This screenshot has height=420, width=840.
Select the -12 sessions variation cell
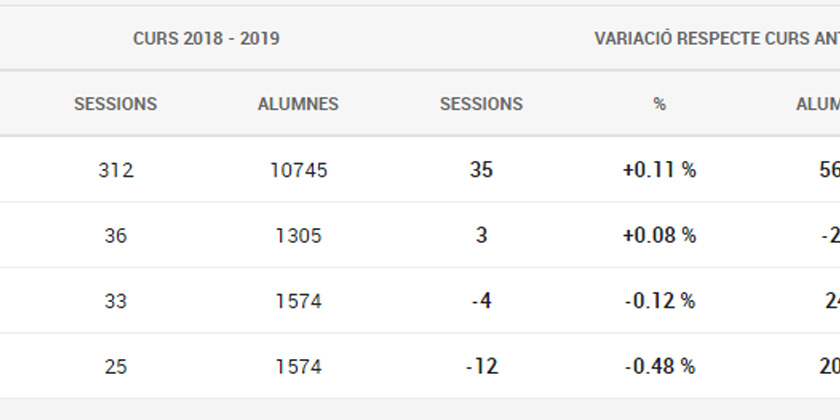tap(481, 367)
